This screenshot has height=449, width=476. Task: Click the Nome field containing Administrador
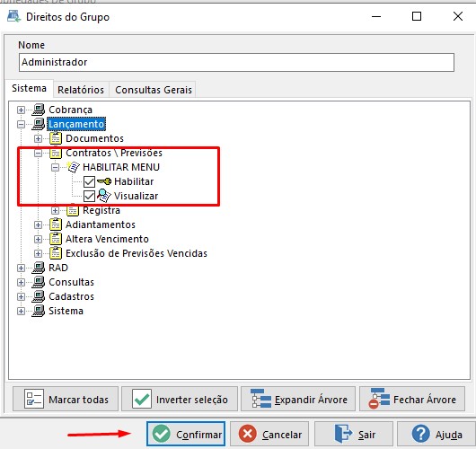coord(236,63)
